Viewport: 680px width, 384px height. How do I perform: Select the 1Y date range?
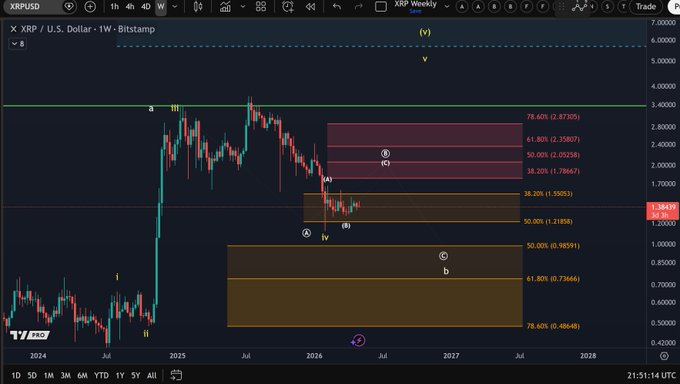pyautogui.click(x=120, y=375)
